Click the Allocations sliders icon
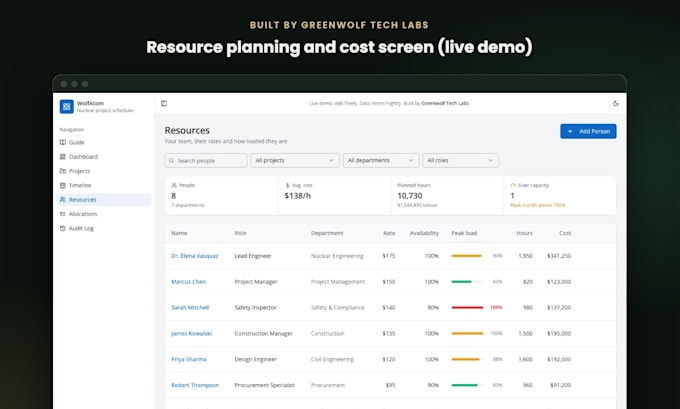This screenshot has width=680, height=409. [63, 214]
